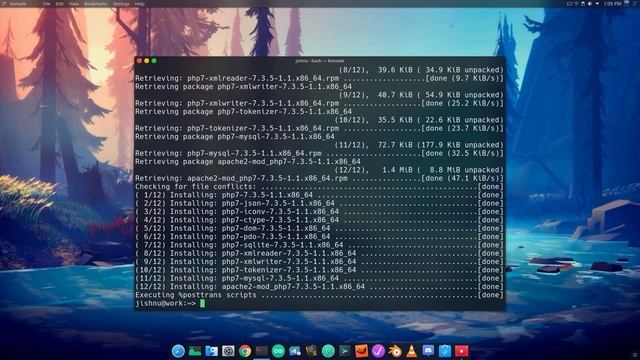Image resolution: width=640 pixels, height=360 pixels.
Task: Click the green maximize button of Konsole
Action: click(x=154, y=61)
